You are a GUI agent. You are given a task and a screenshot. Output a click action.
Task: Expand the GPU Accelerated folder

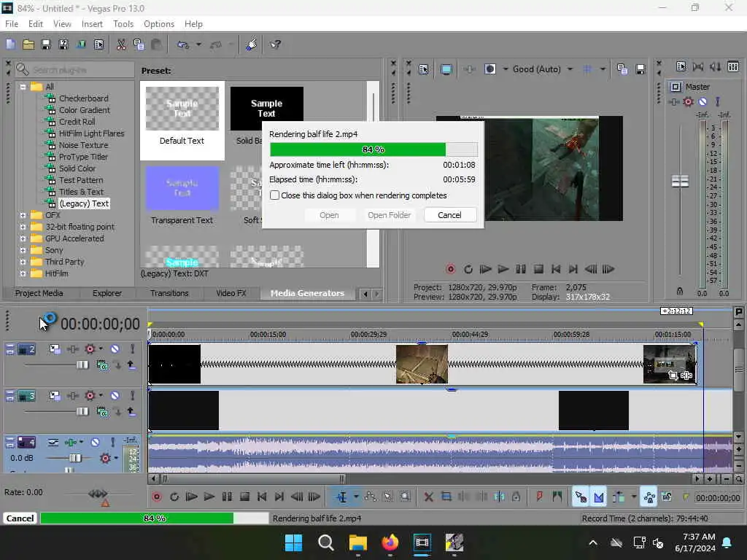click(x=23, y=238)
